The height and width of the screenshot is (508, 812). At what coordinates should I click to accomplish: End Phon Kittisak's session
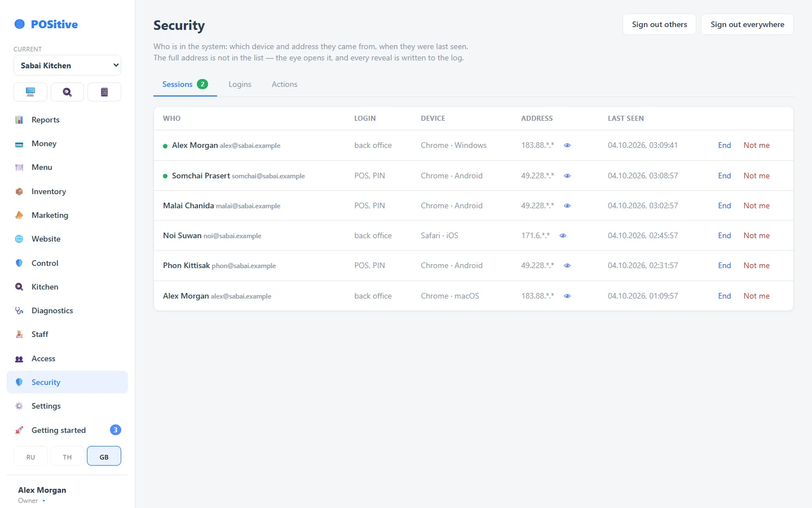(x=725, y=265)
